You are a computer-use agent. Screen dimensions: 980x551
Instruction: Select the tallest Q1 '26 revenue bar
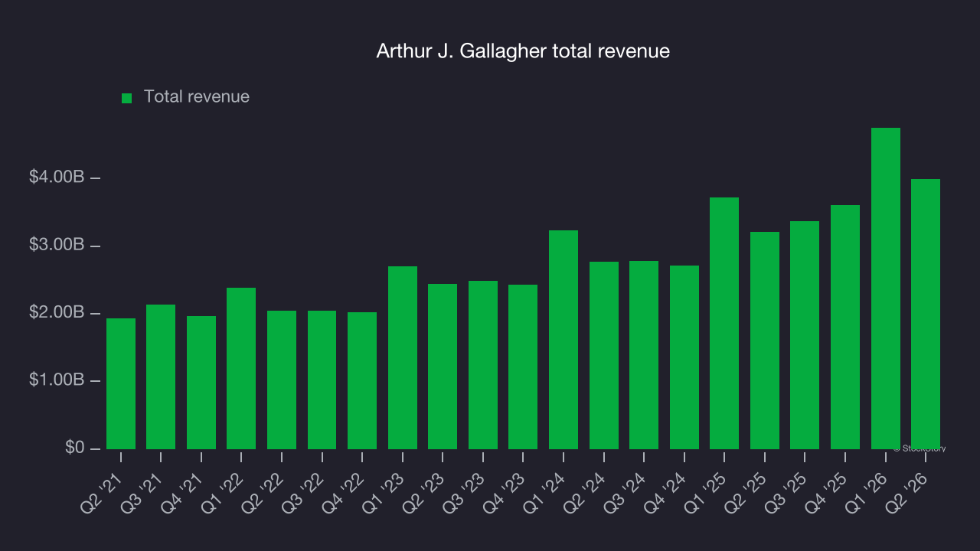(x=886, y=289)
